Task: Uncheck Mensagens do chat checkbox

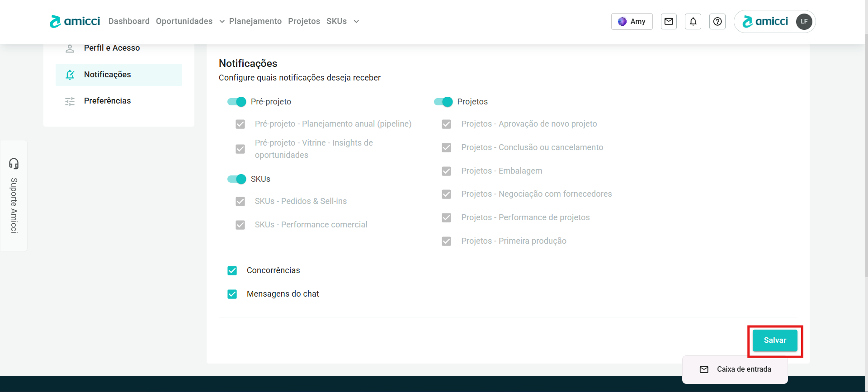Action: click(x=232, y=294)
